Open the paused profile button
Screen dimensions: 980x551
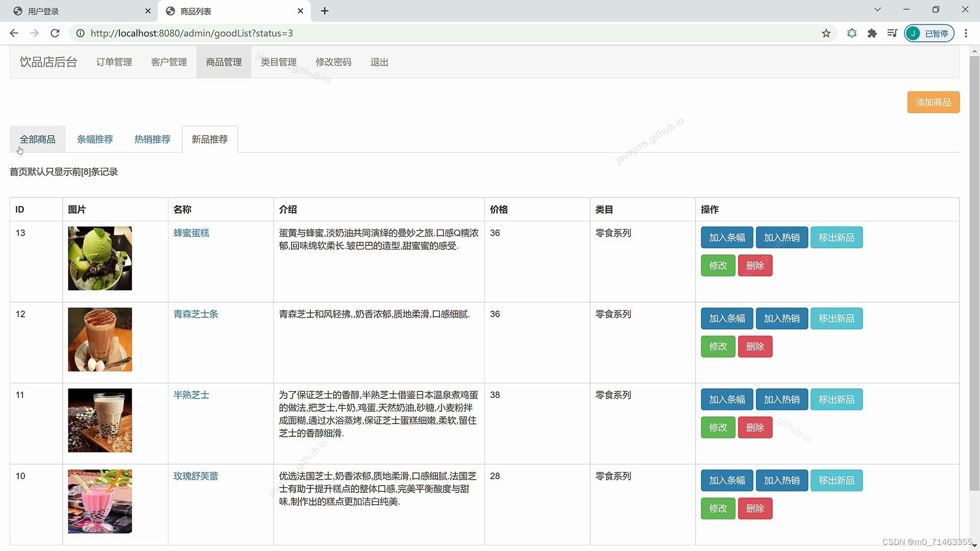pyautogui.click(x=929, y=33)
